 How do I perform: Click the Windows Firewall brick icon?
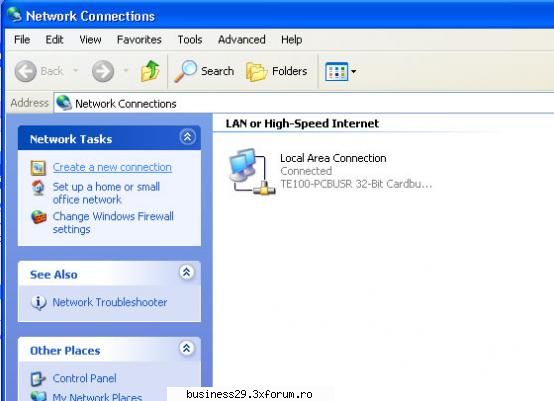tap(39, 217)
